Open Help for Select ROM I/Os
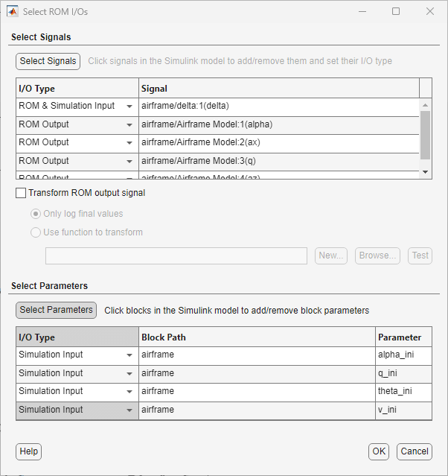 point(28,451)
